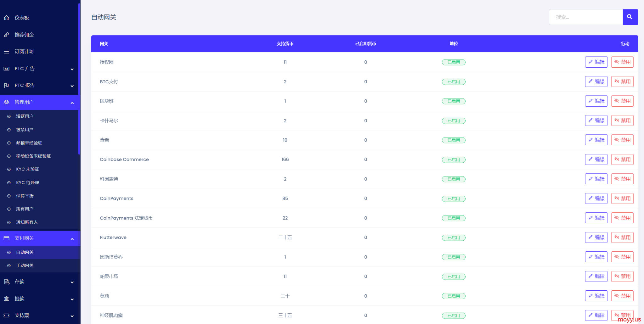Expand the PTC 广告 menu chevron
This screenshot has width=644, height=324.
point(72,69)
